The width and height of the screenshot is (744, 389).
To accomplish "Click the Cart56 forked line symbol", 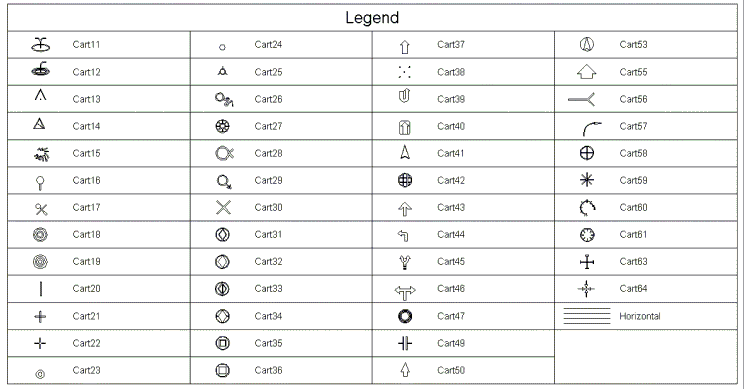I will click(581, 99).
